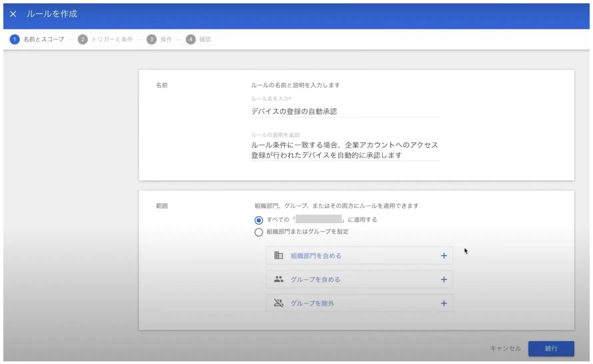Go to step 2 トリガーと条件

105,39
